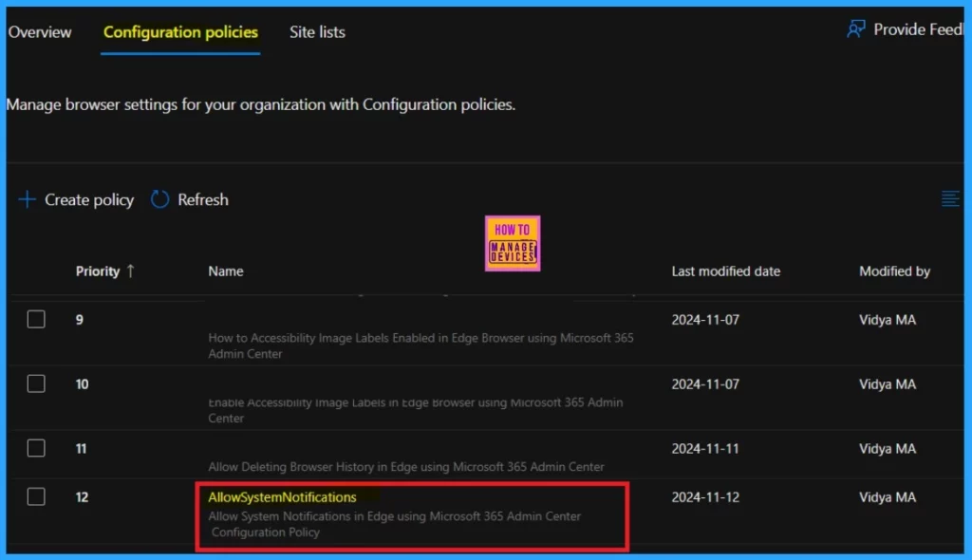Click the Refresh button label

coord(203,199)
